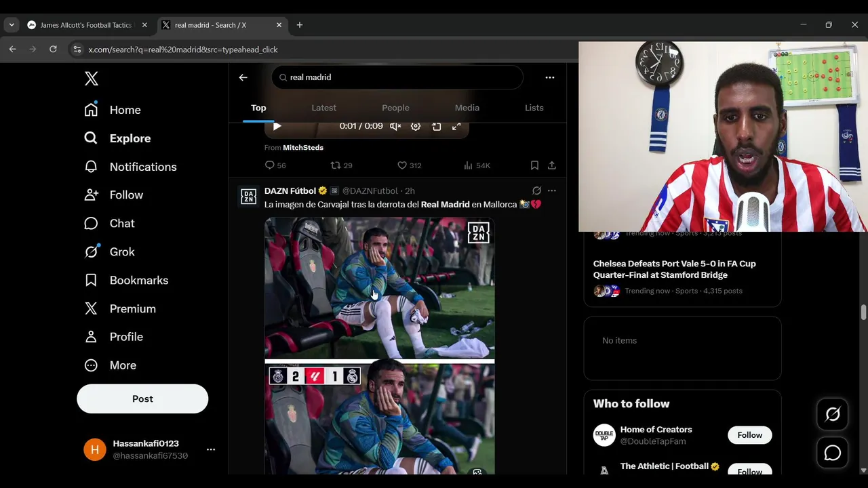Click the address bar URL
Image resolution: width=868 pixels, height=488 pixels.
pyautogui.click(x=183, y=49)
